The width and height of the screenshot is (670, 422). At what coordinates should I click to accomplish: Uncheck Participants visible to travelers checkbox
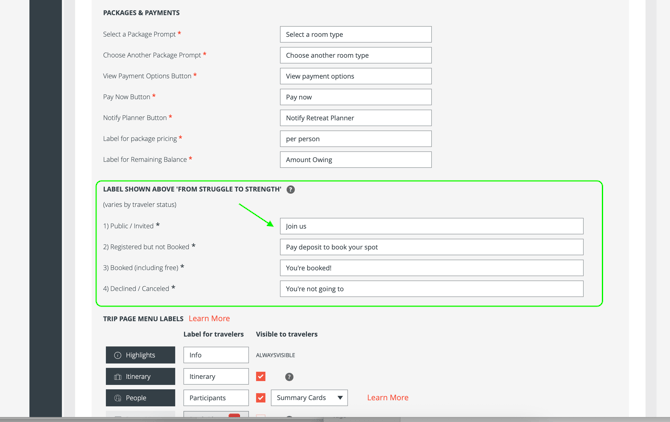click(261, 398)
